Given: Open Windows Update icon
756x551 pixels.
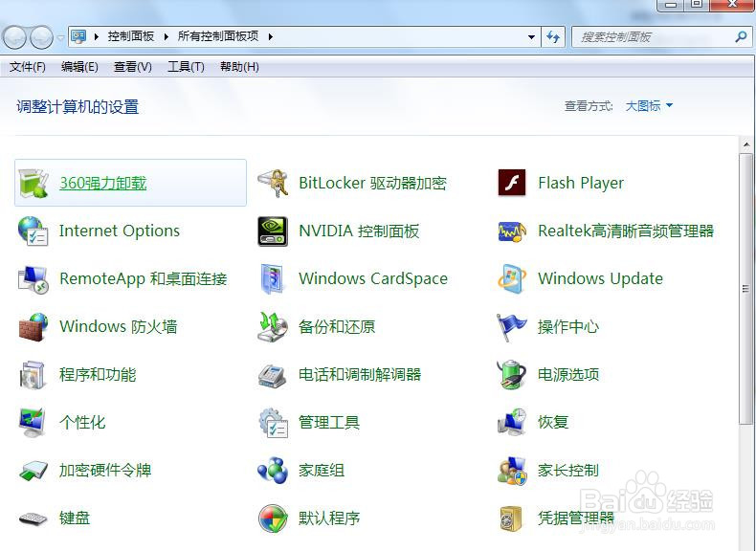Looking at the screenshot, I should coord(512,278).
